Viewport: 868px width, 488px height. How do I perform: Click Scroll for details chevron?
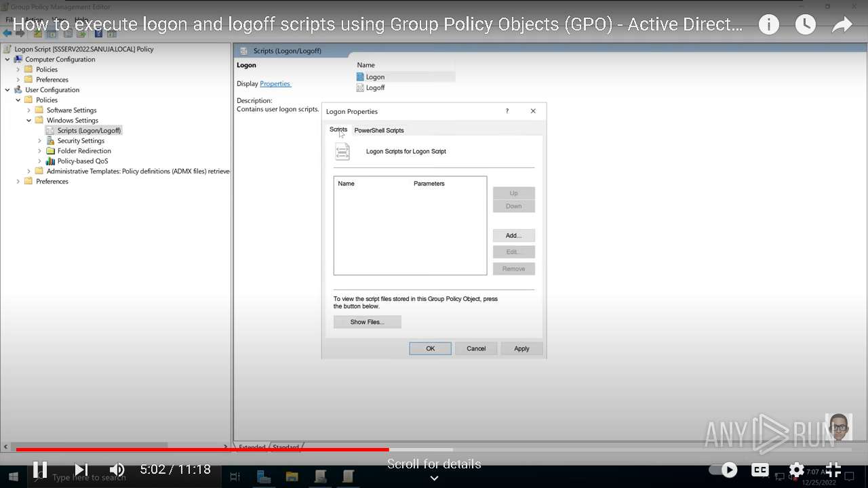tap(434, 478)
